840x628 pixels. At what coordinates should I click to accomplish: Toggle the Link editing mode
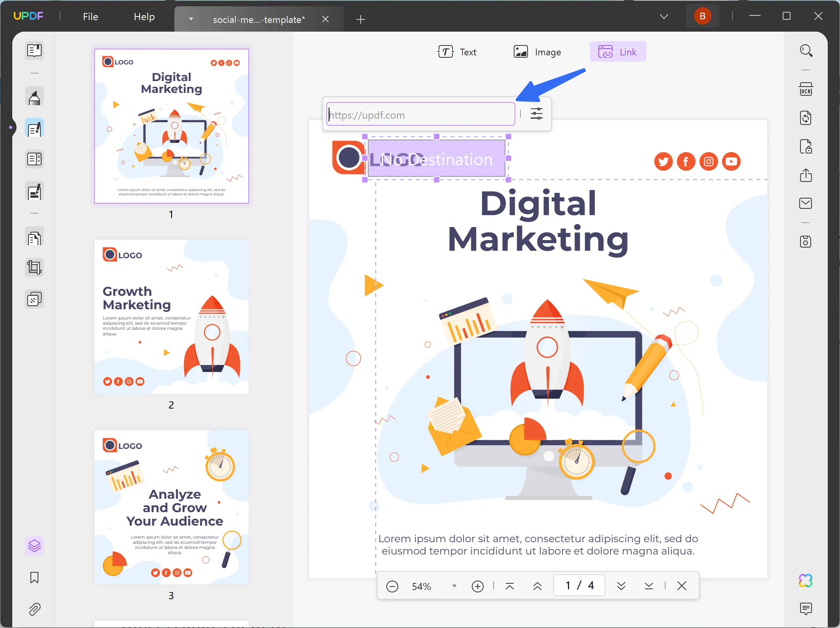(618, 52)
